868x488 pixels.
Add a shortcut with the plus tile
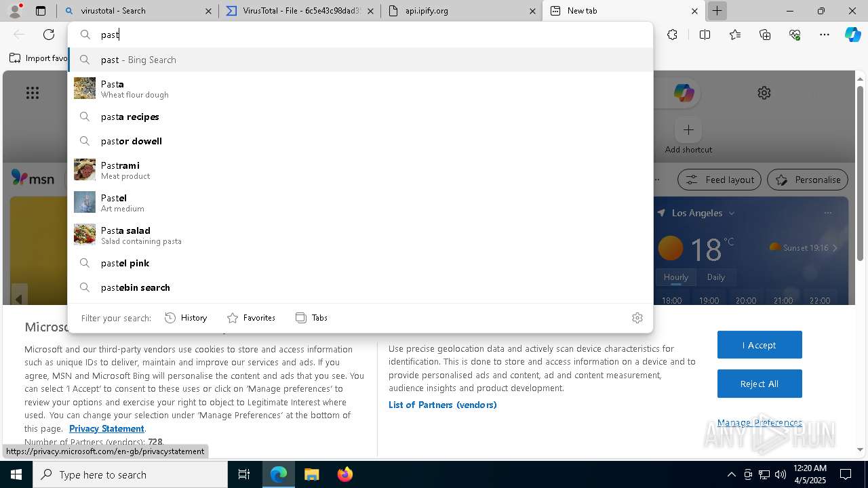[688, 129]
